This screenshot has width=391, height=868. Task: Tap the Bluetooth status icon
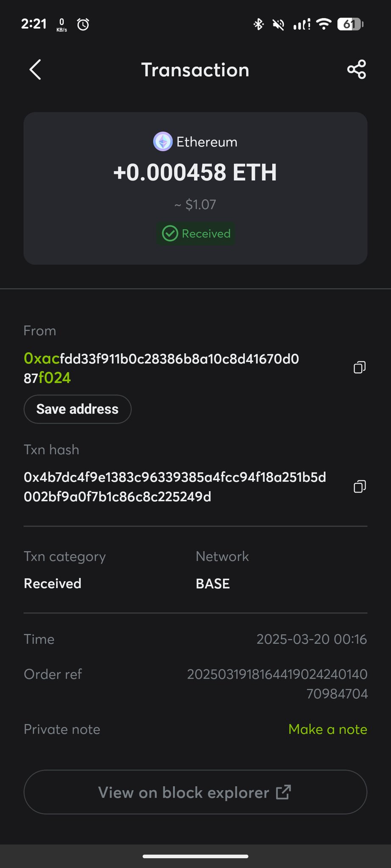(258, 25)
